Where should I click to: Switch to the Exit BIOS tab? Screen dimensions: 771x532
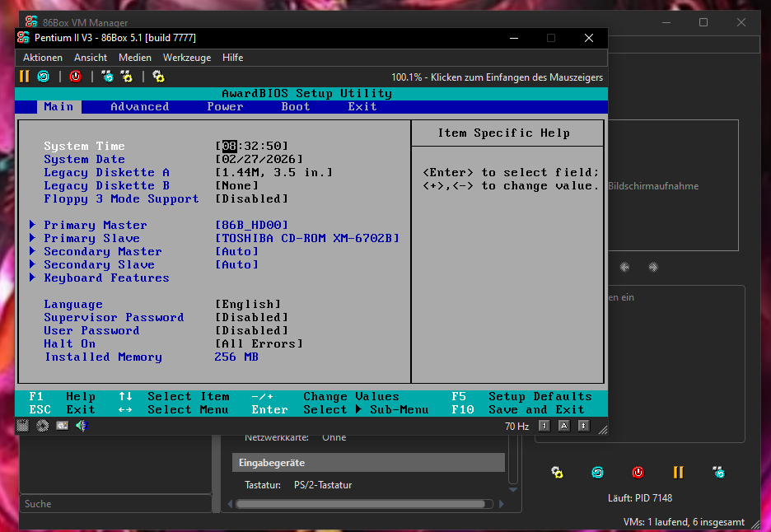[362, 107]
